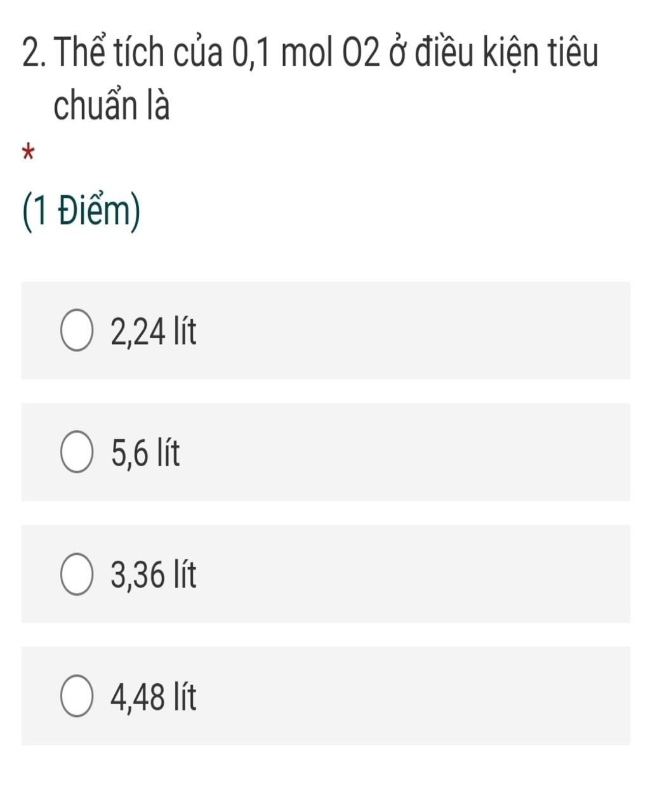This screenshot has height=812, width=650.
Task: Click the '2,24 lít' answer text
Action: click(x=153, y=331)
